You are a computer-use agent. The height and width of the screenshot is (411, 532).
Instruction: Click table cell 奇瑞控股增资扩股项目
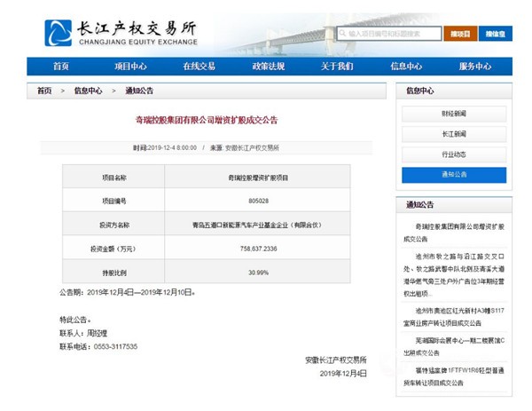(258, 178)
